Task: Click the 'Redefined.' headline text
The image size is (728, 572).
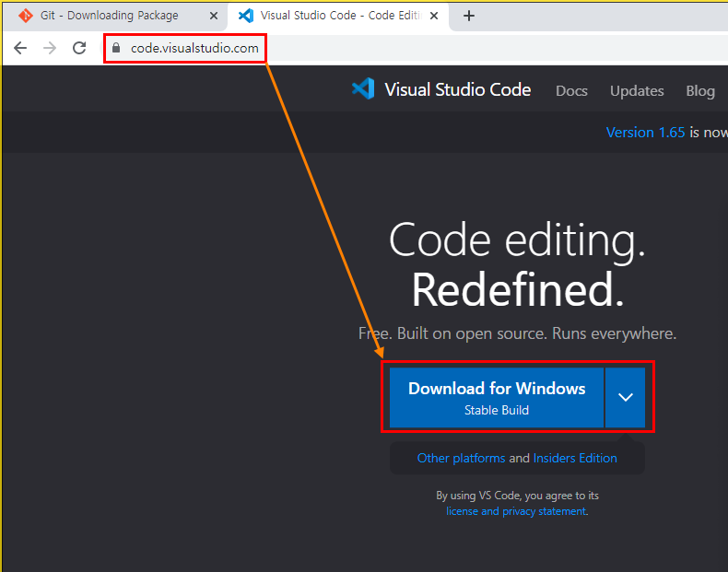Action: (x=517, y=290)
